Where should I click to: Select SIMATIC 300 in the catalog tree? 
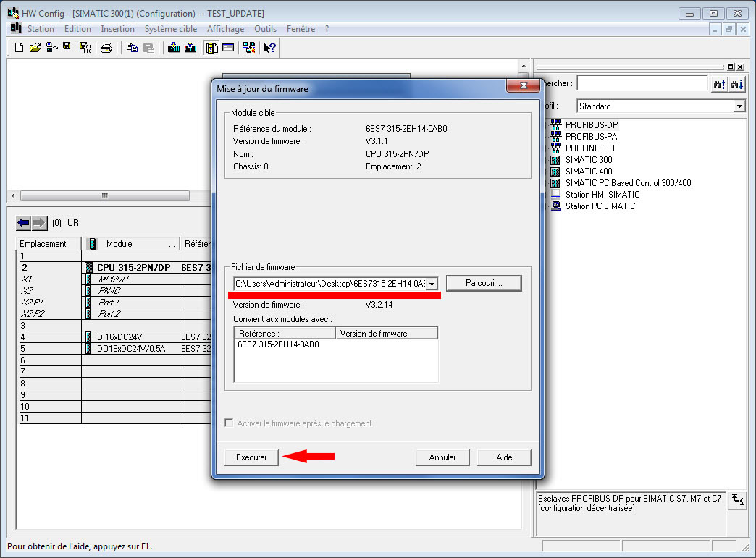tap(588, 160)
